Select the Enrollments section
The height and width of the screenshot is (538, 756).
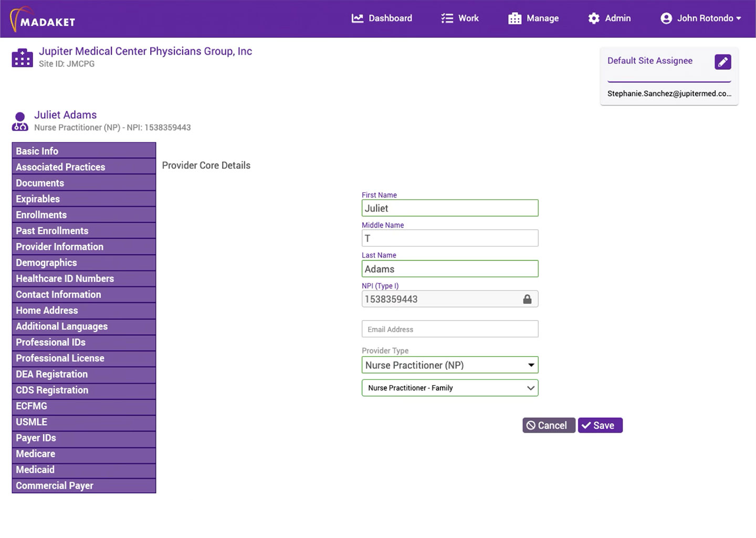pos(84,215)
